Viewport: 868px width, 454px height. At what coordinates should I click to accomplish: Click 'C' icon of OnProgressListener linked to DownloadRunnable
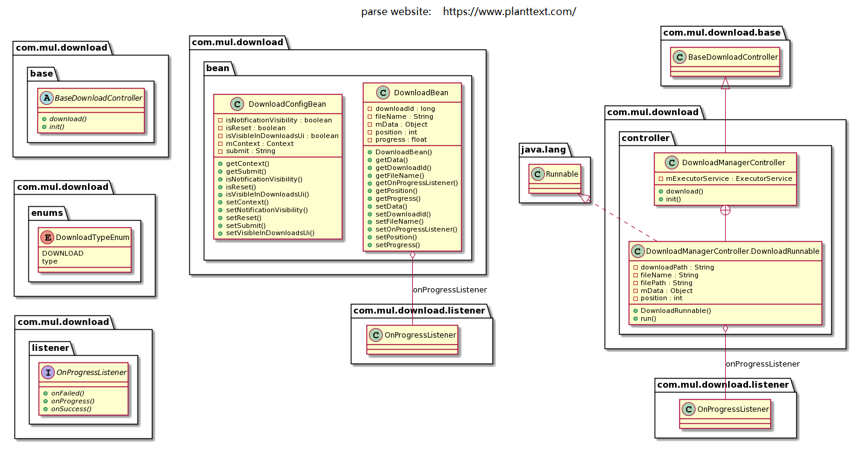[688, 409]
